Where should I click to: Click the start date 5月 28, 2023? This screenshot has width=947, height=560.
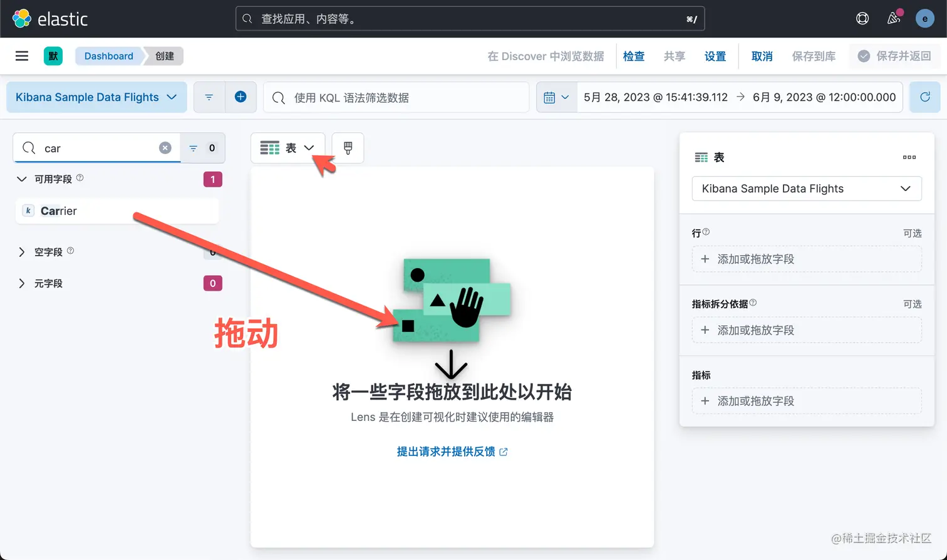pos(655,97)
